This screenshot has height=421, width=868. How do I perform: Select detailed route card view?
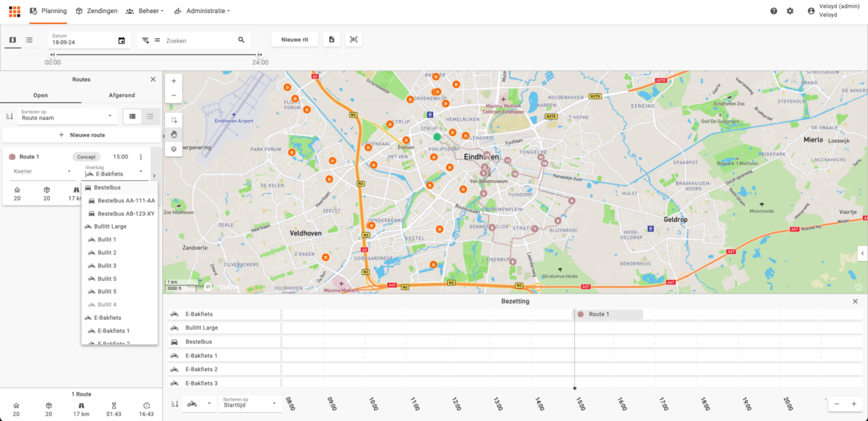point(132,116)
